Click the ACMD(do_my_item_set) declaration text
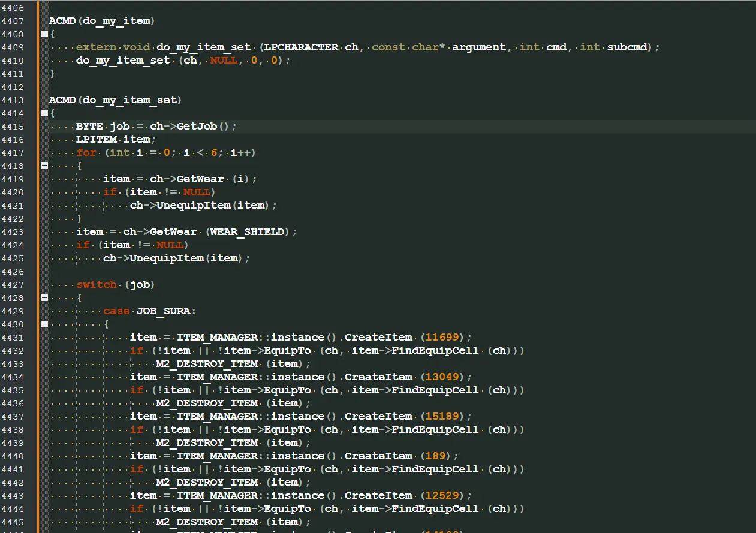 [115, 100]
